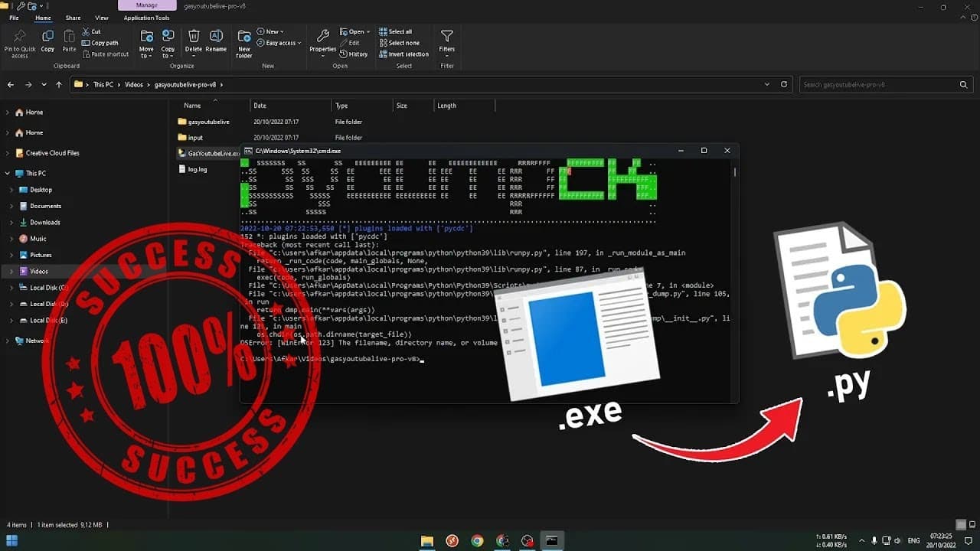Switch to the View ribbon tab
The image size is (980, 551).
click(101, 18)
